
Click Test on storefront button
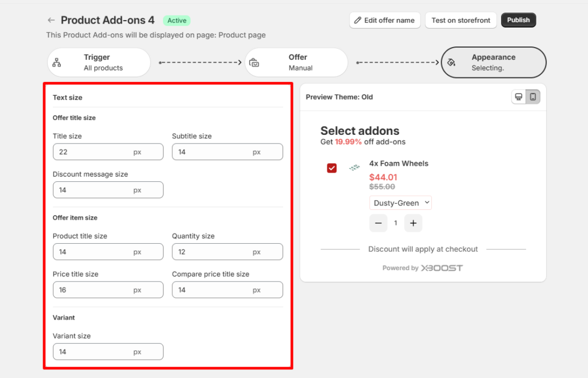[461, 20]
